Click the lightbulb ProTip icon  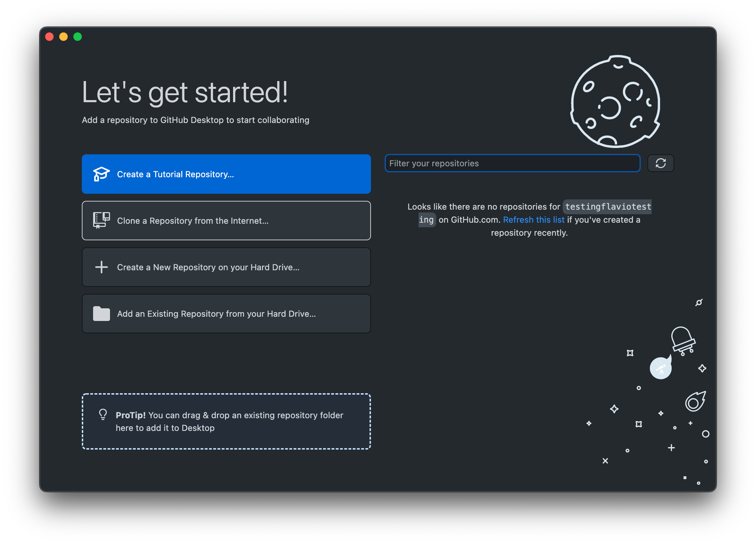(x=103, y=414)
